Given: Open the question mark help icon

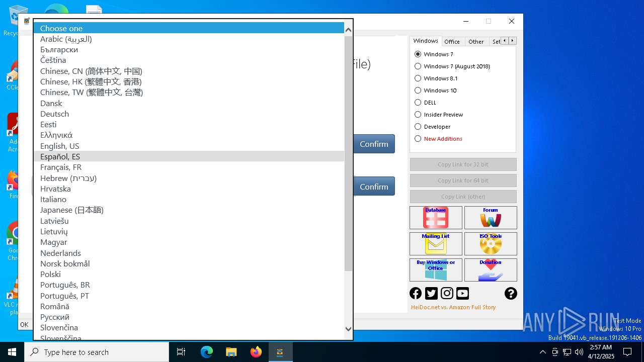Looking at the screenshot, I should 511,293.
